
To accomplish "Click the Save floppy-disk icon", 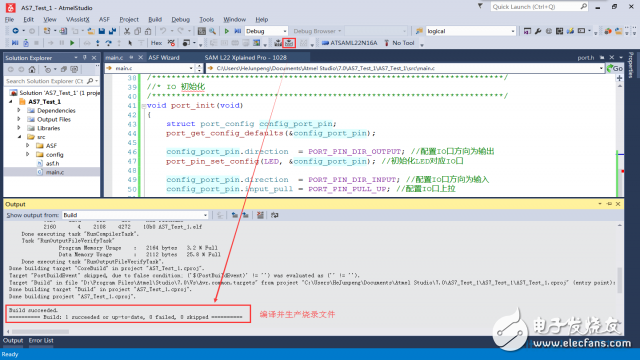I will tap(102, 31).
